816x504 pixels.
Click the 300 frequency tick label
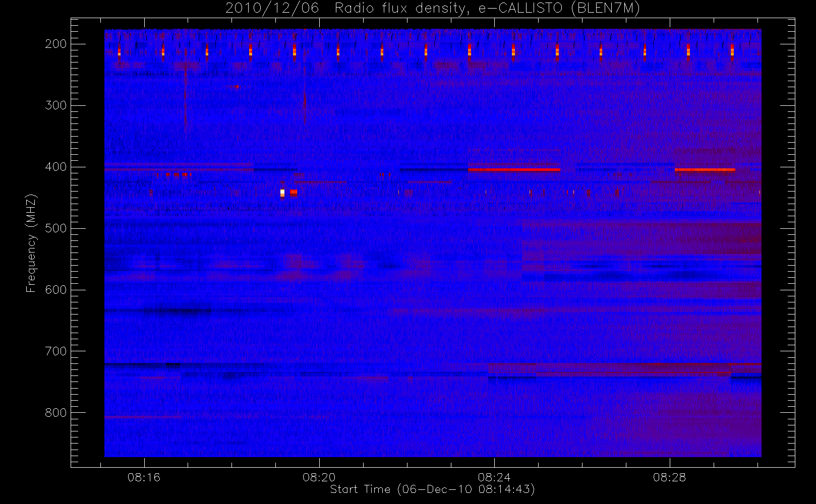[x=56, y=105]
